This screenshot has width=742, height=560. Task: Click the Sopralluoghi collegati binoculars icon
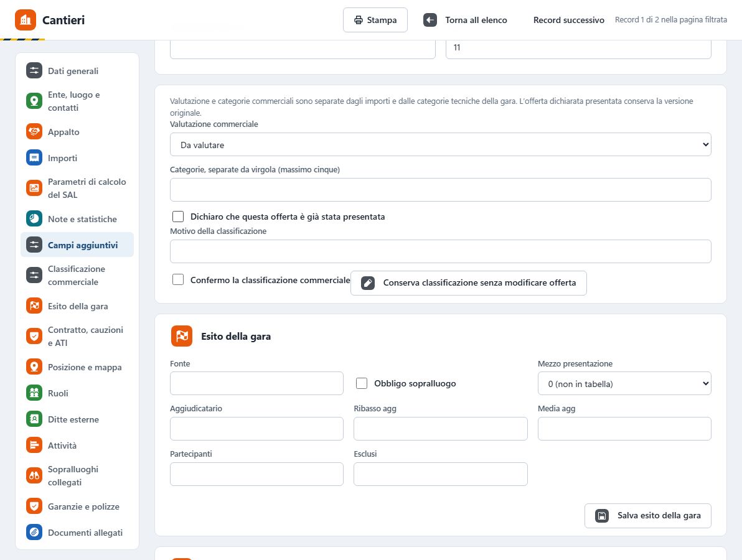(x=34, y=476)
